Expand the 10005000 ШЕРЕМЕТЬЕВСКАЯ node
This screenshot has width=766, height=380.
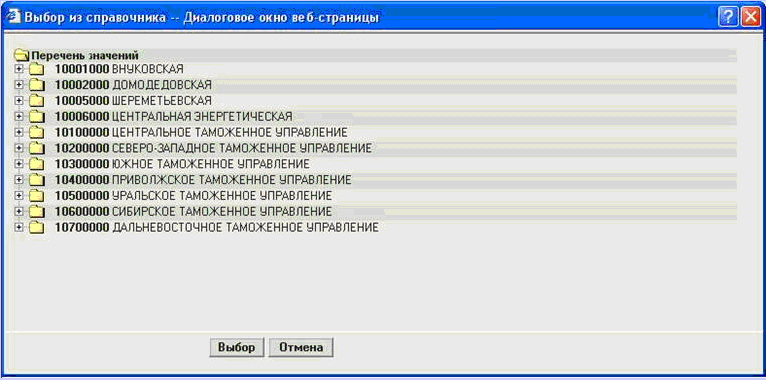coord(19,101)
